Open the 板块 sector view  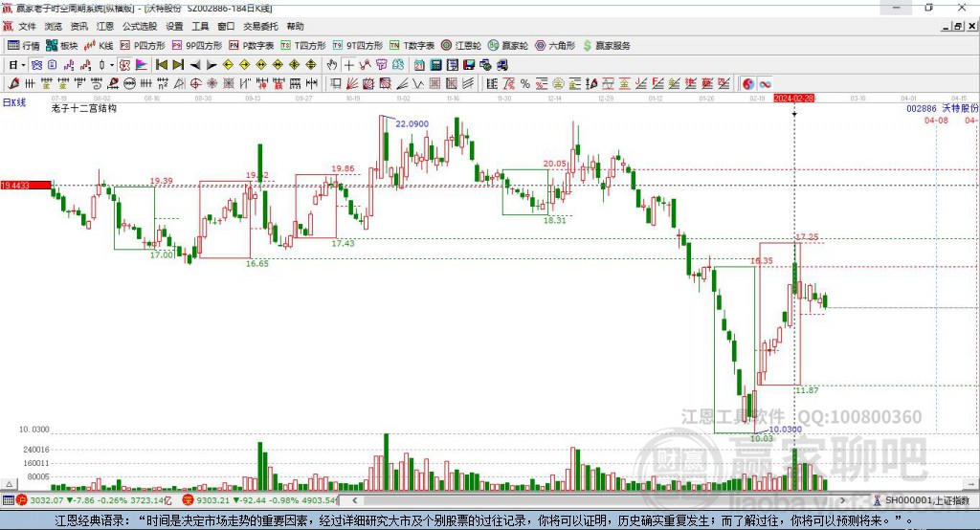(61, 46)
